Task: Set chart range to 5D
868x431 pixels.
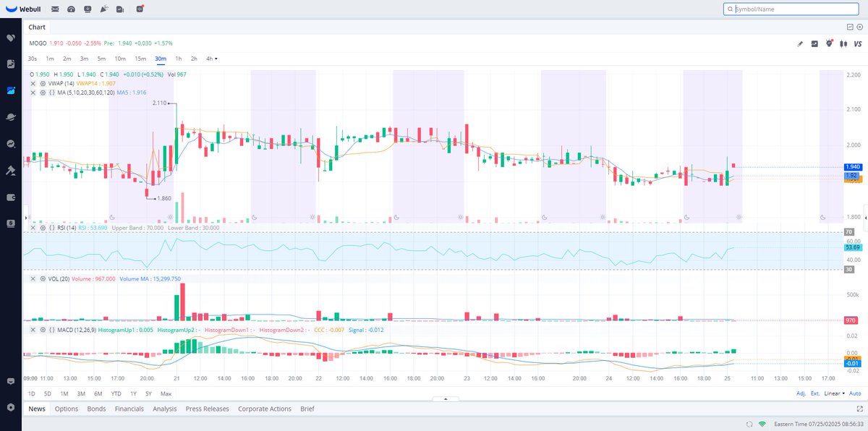Action: tap(48, 393)
